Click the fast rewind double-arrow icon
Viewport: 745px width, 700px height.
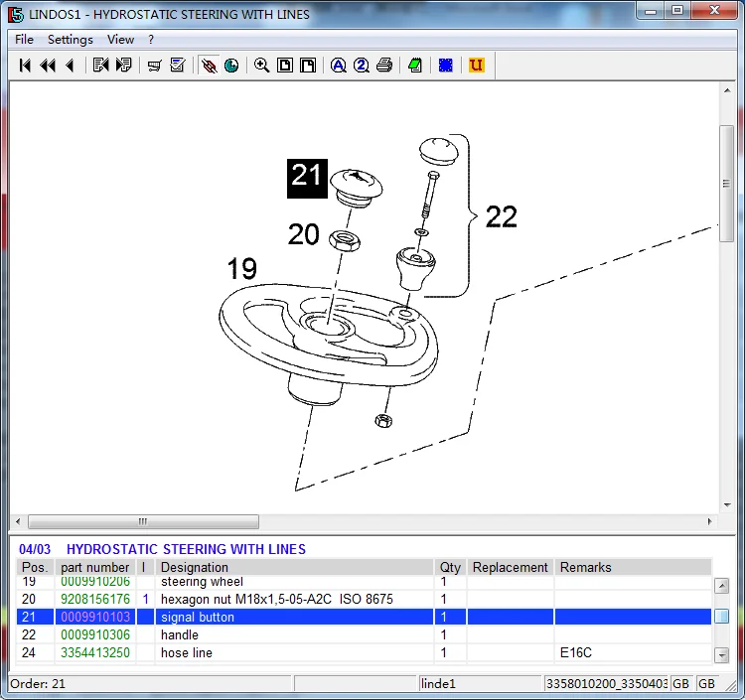[x=48, y=66]
